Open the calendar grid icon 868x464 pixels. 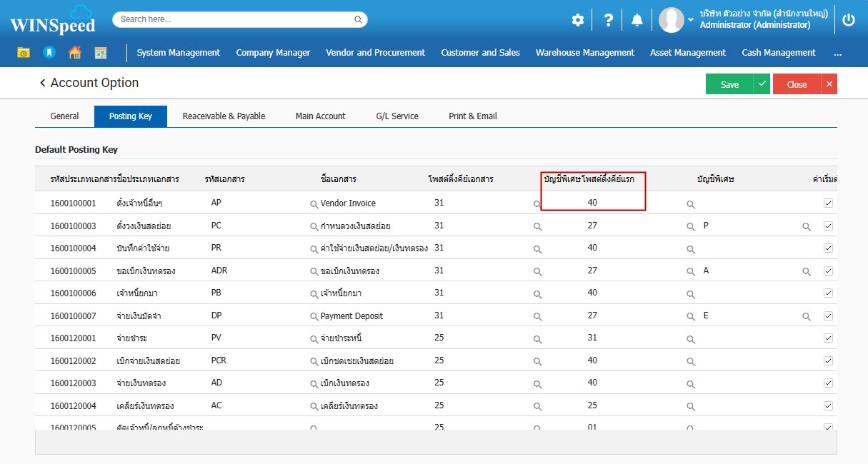[101, 53]
